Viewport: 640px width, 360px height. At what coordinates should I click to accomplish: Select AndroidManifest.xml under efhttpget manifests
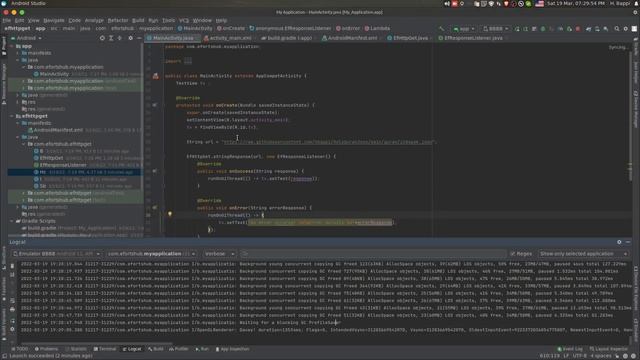[58, 130]
